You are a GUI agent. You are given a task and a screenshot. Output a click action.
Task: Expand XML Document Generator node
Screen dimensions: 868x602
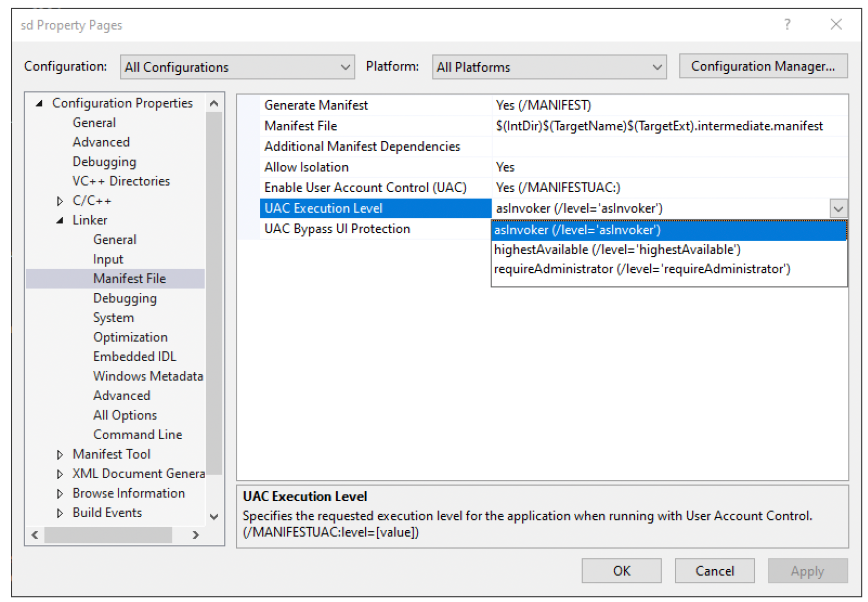click(60, 474)
